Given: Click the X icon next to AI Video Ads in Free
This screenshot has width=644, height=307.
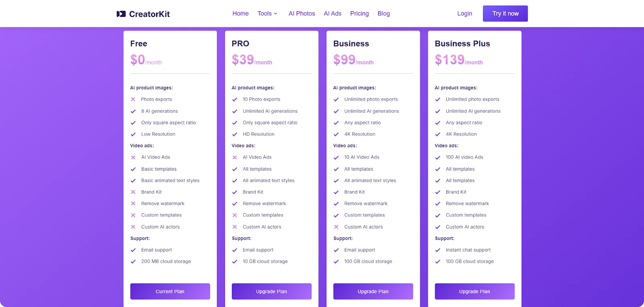Looking at the screenshot, I should (133, 157).
